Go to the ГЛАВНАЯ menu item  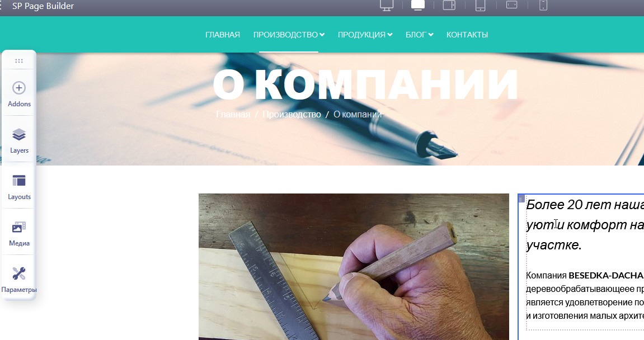223,35
